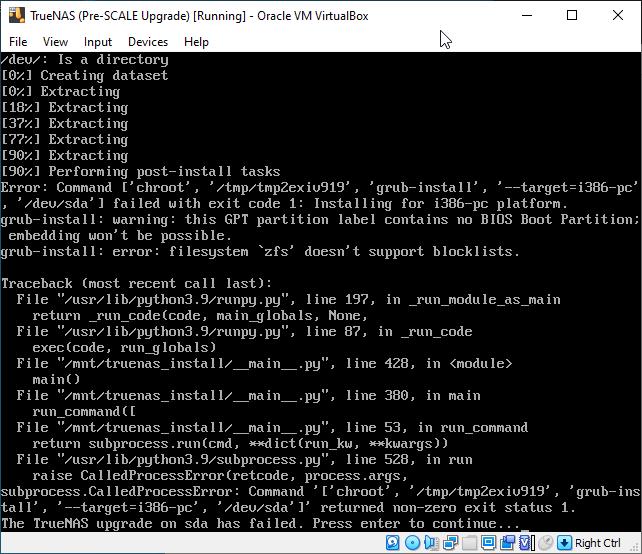Image resolution: width=642 pixels, height=554 pixels.
Task: Click the 'raise CalledProcessError' line
Action: click(220, 476)
